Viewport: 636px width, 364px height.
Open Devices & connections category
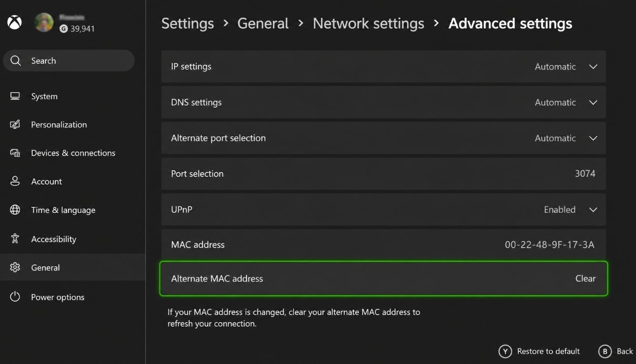pyautogui.click(x=73, y=153)
